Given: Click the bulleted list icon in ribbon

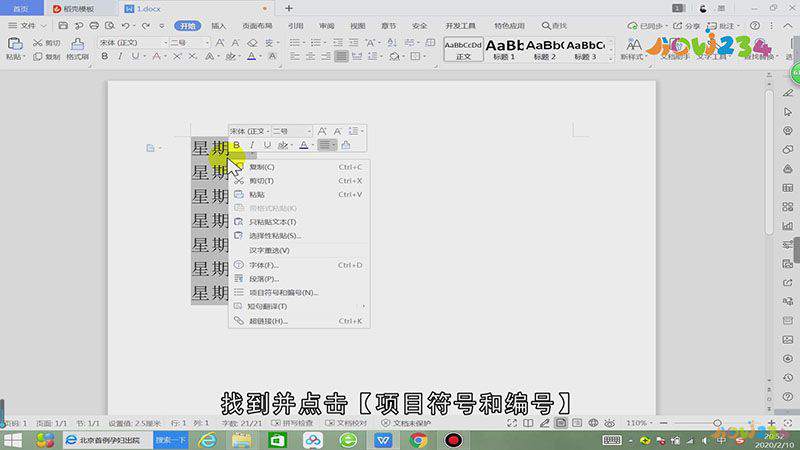Looking at the screenshot, I should tap(294, 43).
